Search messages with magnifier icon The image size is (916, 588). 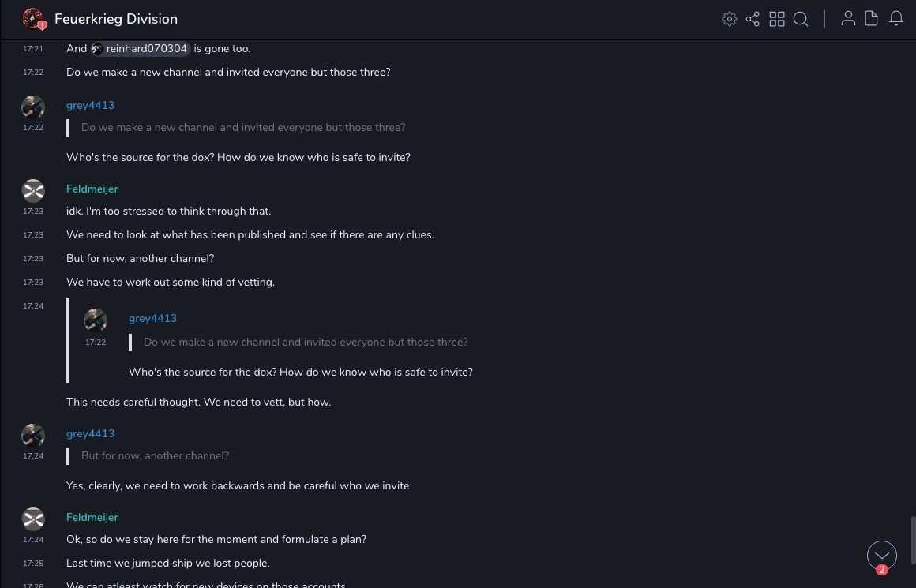pyautogui.click(x=801, y=19)
